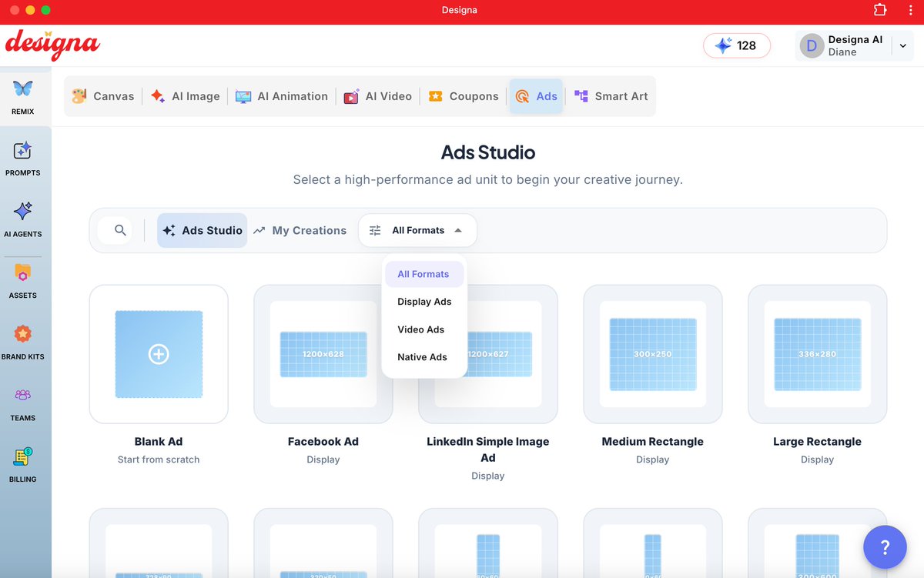Switch to the AI Video tab
Screen dimensions: 924x578
[377, 96]
